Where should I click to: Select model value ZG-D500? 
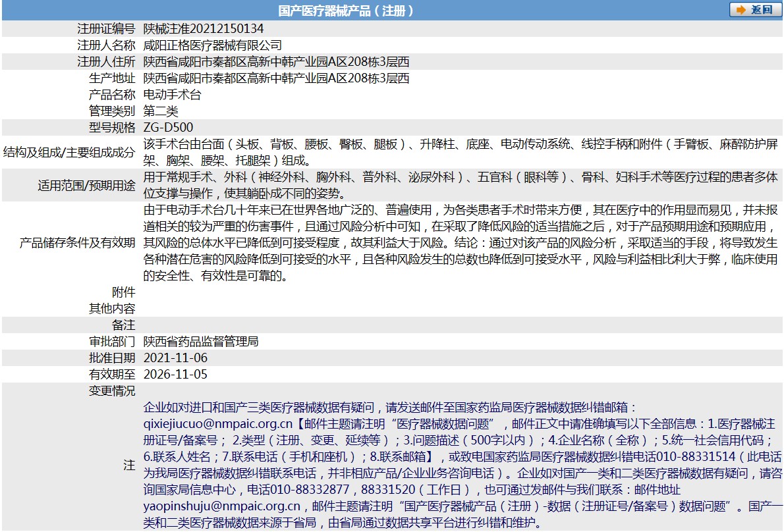pos(168,128)
